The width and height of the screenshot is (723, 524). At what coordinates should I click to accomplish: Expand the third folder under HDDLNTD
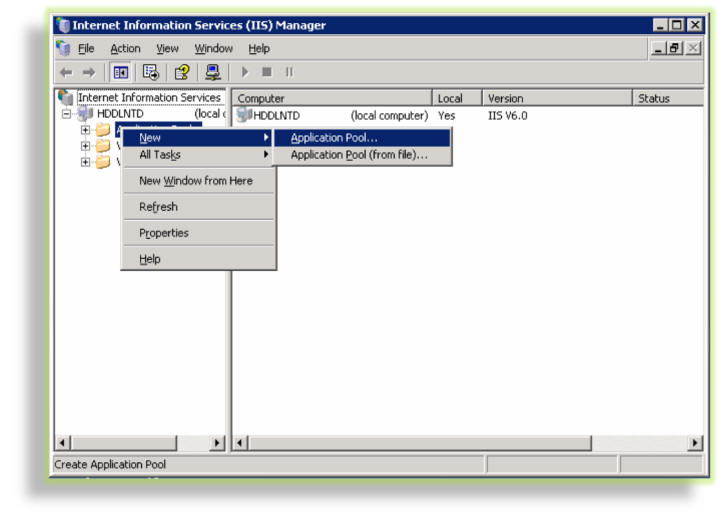tap(85, 162)
